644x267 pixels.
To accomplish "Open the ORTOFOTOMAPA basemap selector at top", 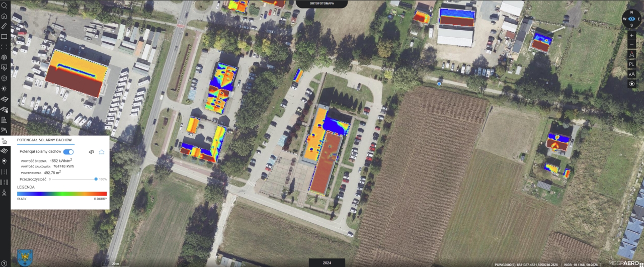I will point(321,4).
